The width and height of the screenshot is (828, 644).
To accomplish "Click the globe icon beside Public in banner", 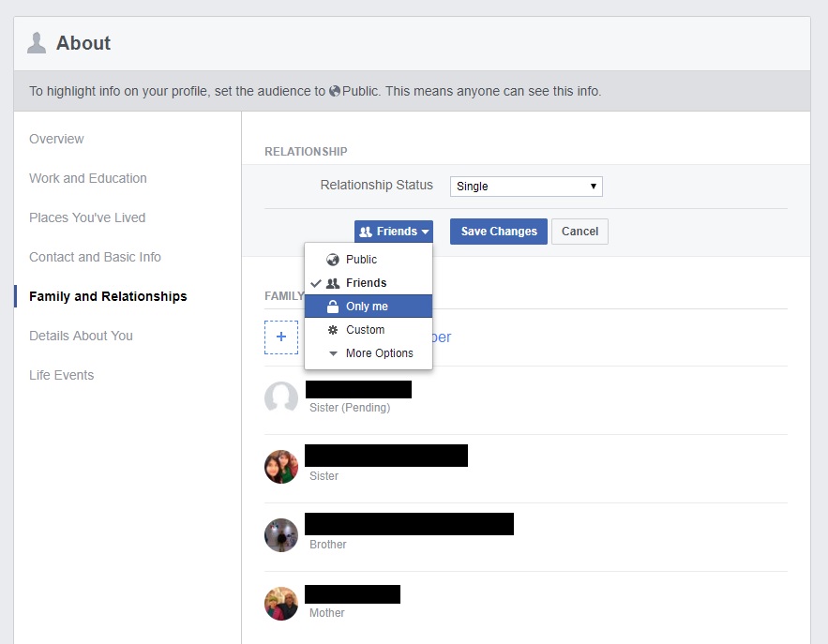I will tap(335, 91).
